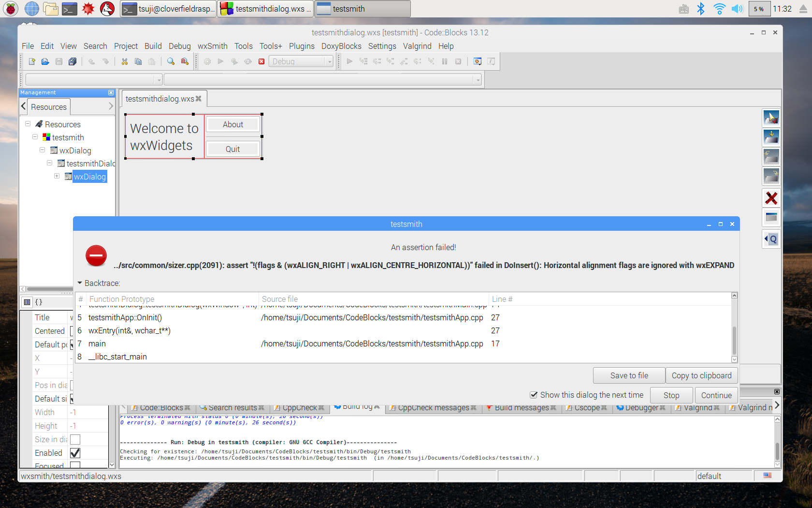Viewport: 812px width, 508px height.
Task: Click the wxSmith show preview icon
Action: click(771, 217)
